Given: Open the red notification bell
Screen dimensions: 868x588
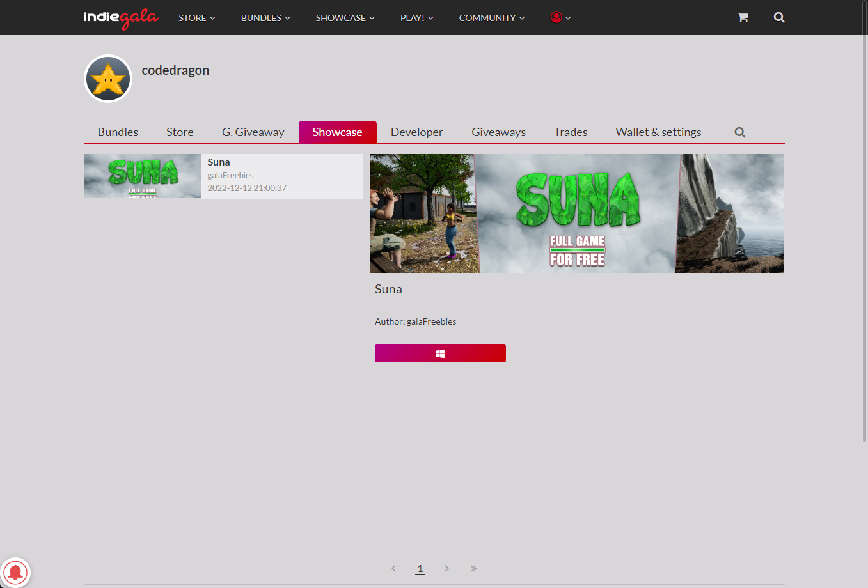Looking at the screenshot, I should tap(15, 572).
